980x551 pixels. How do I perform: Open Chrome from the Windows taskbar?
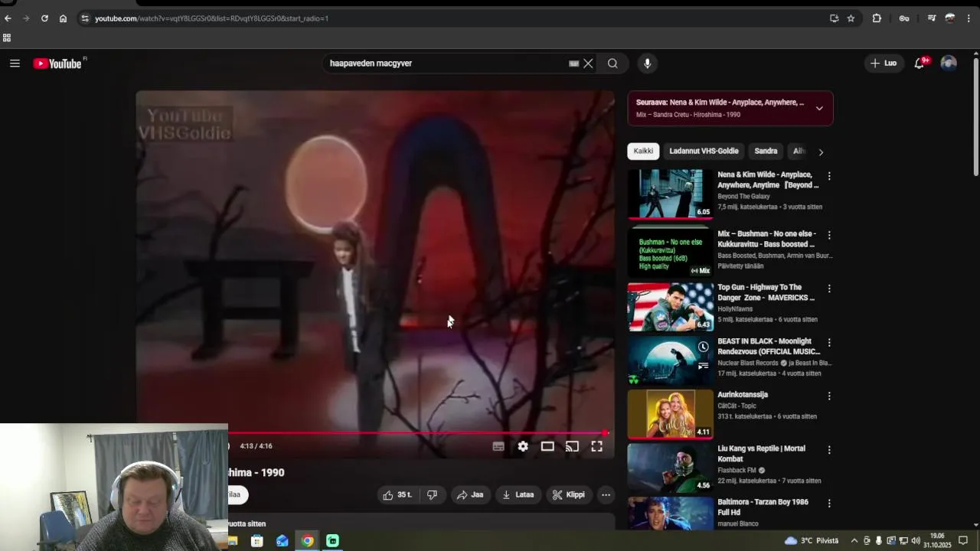point(307,541)
